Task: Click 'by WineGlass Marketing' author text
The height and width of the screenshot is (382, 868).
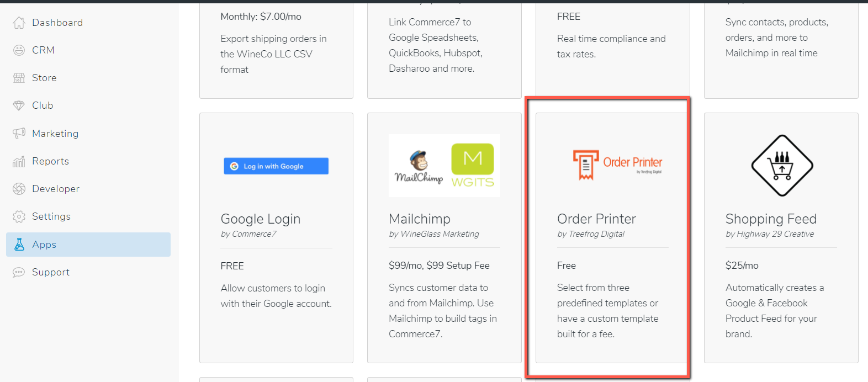Action: (434, 234)
